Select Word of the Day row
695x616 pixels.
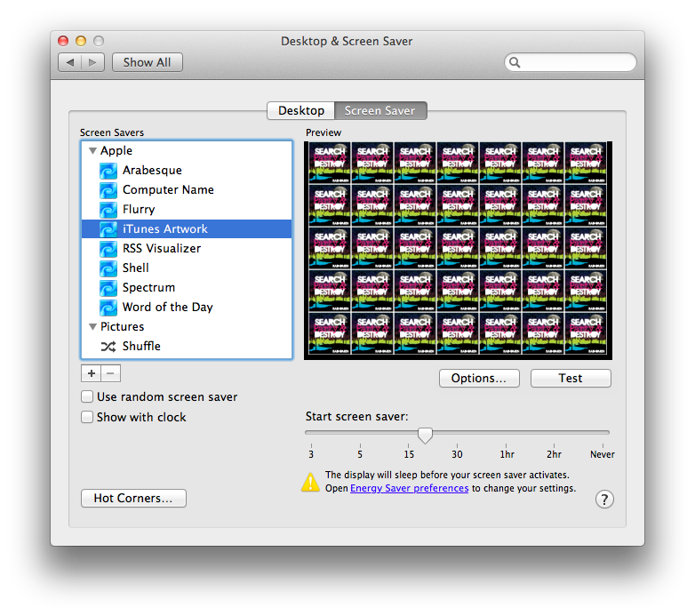(x=187, y=308)
